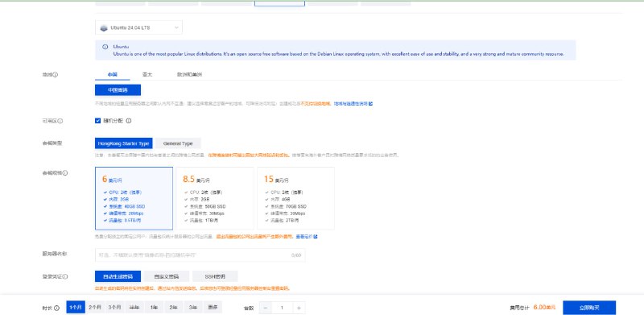
Task: Choose the 8.5 USD per month plan card
Action: 215,198
